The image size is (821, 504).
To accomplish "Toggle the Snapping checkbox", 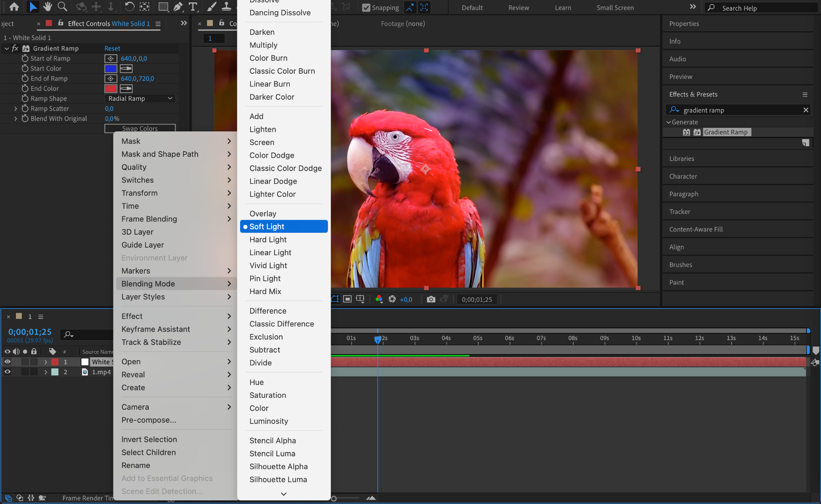I will click(366, 8).
